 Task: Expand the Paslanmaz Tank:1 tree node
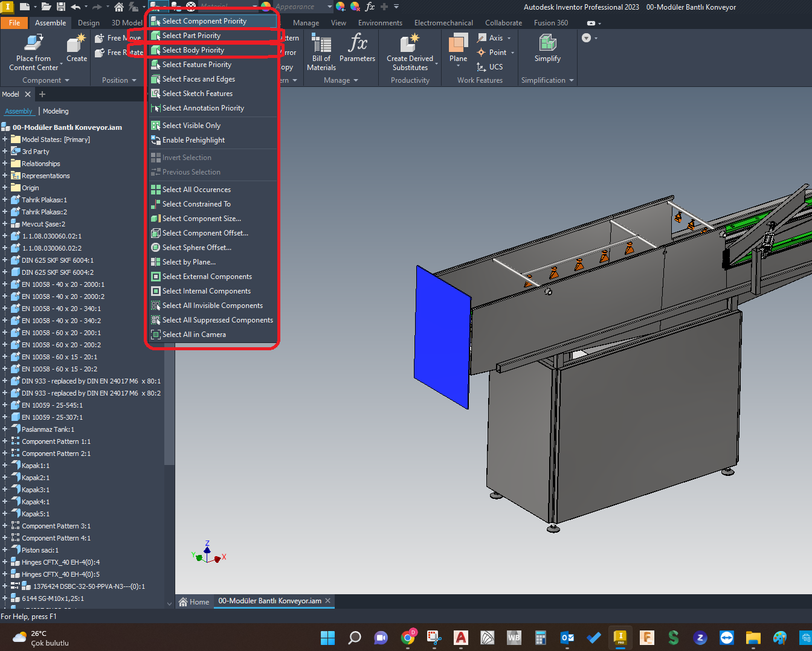[5, 429]
